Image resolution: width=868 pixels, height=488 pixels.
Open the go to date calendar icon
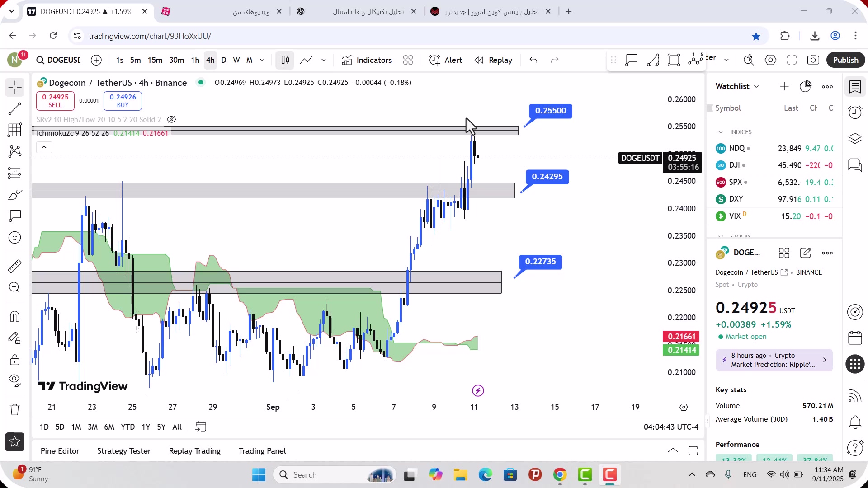(201, 427)
